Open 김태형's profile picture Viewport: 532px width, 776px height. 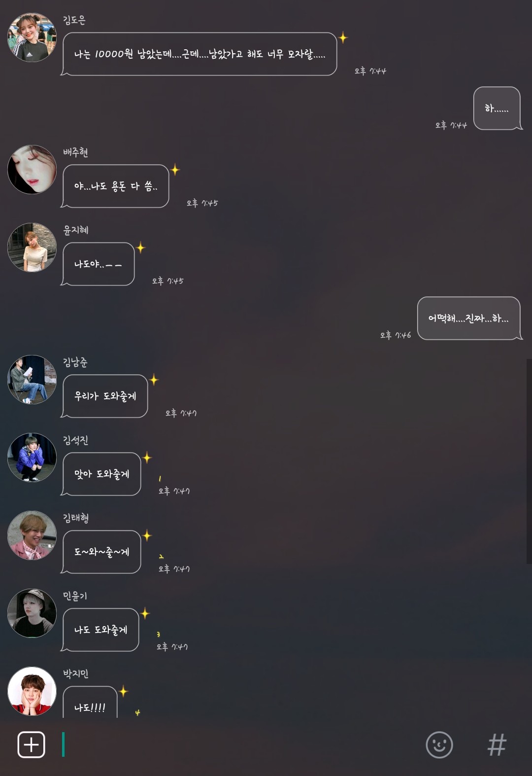coord(32,535)
